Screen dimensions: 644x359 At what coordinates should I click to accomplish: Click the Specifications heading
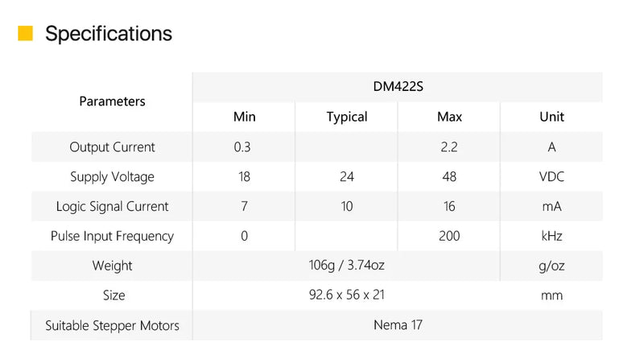109,33
